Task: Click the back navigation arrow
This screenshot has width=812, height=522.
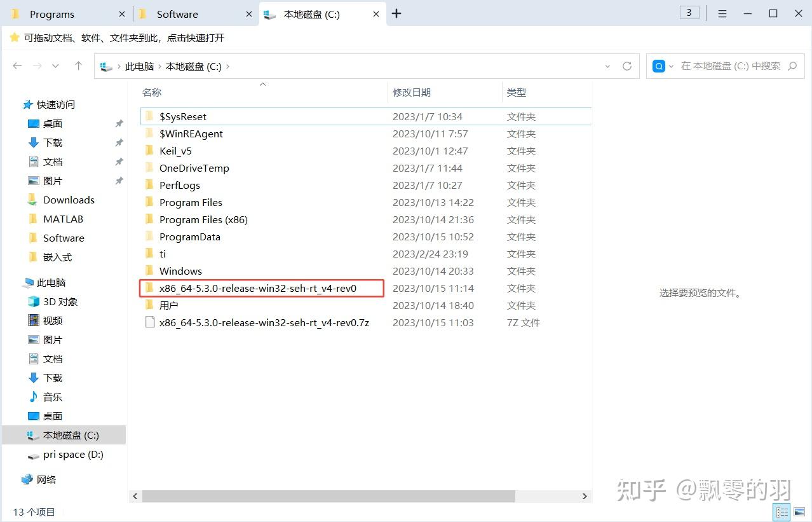Action: click(17, 65)
